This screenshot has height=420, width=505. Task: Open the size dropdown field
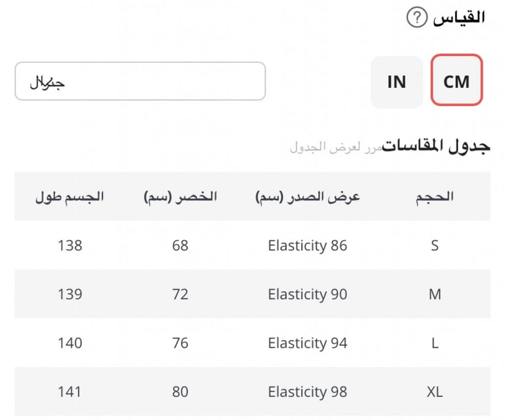(140, 81)
